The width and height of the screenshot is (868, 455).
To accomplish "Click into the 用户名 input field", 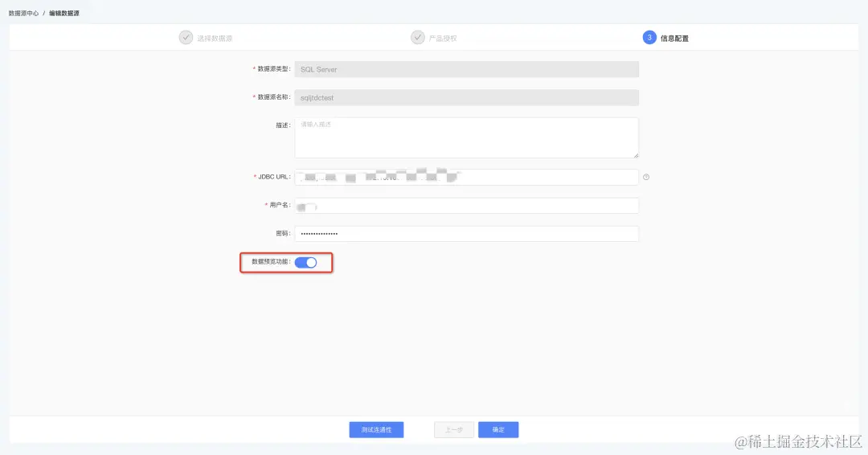I will click(467, 205).
